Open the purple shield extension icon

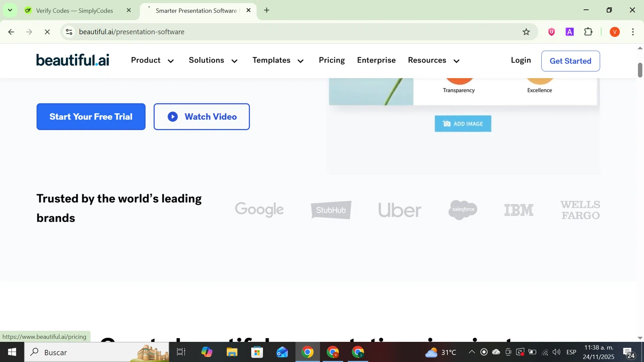pyautogui.click(x=552, y=32)
